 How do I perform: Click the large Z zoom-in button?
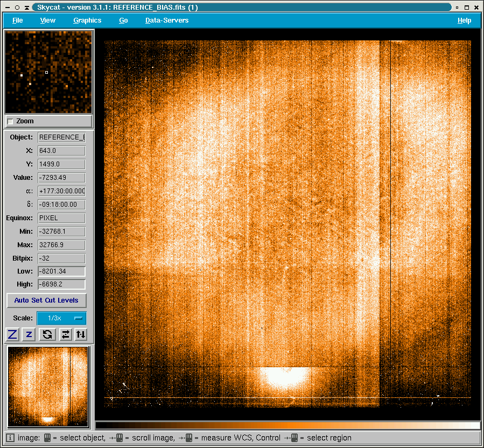coord(13,334)
